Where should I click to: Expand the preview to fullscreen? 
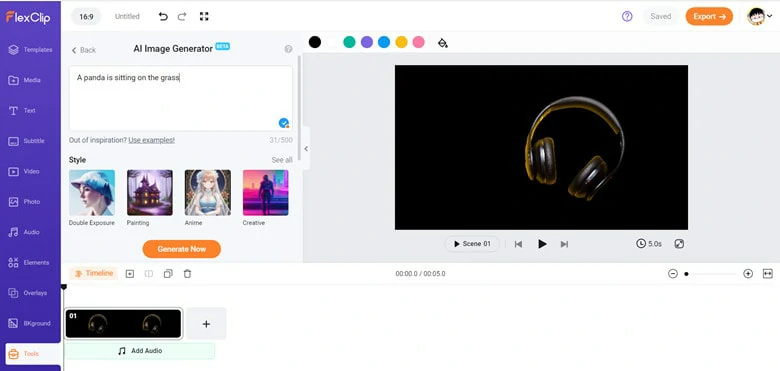click(679, 244)
